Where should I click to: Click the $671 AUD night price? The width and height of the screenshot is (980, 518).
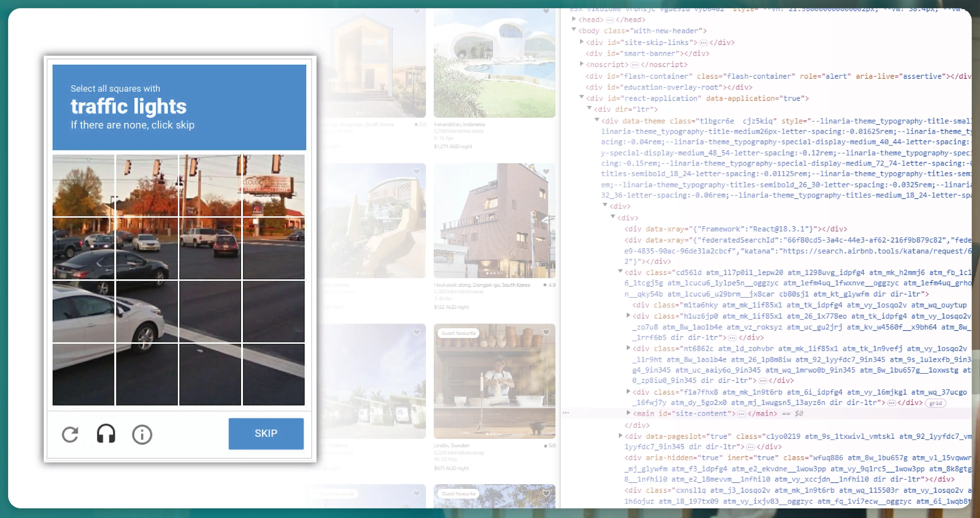[x=451, y=468]
